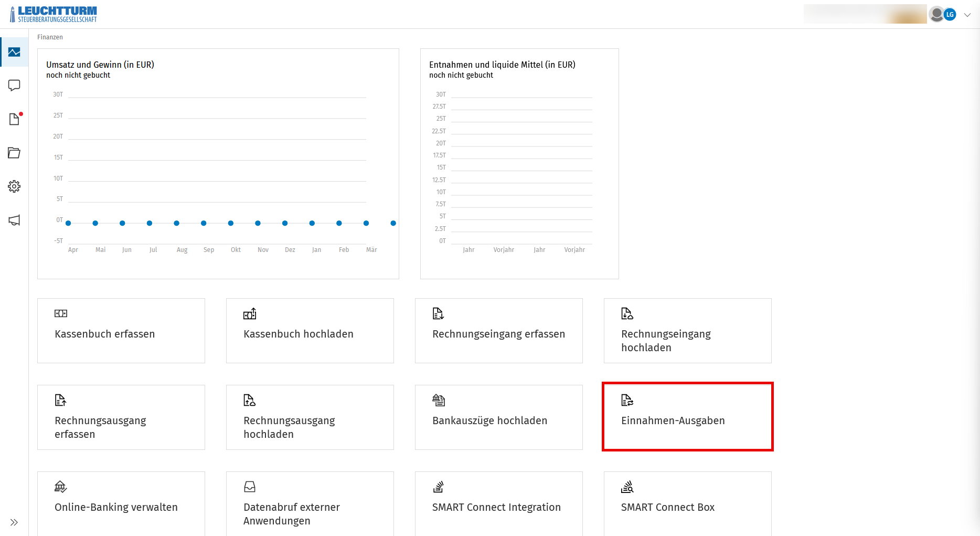Click the Leuchtturm logo

(x=54, y=14)
